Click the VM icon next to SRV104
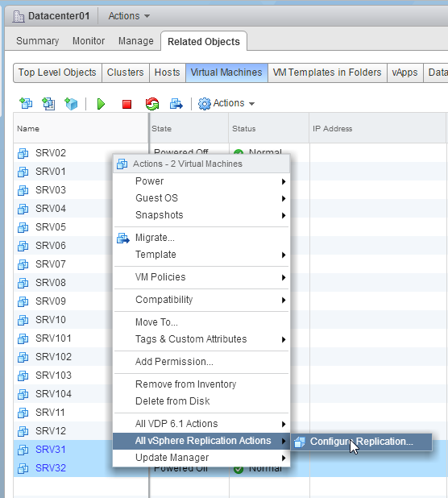Viewport: 448px width, 498px height. (23, 394)
